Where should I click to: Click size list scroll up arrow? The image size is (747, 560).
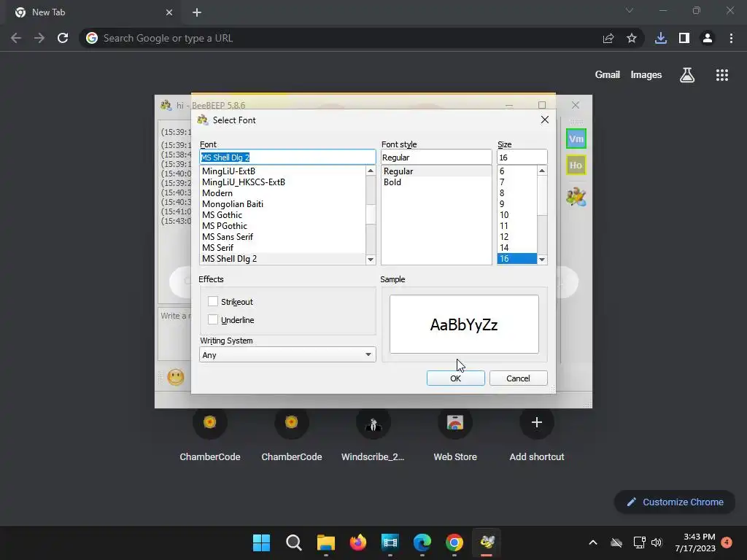542,171
